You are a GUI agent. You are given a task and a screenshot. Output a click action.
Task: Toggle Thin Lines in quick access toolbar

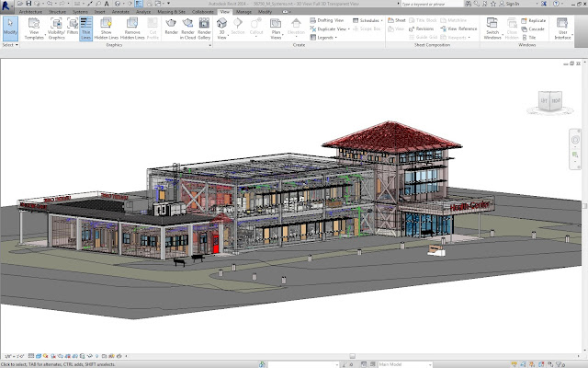(x=139, y=4)
